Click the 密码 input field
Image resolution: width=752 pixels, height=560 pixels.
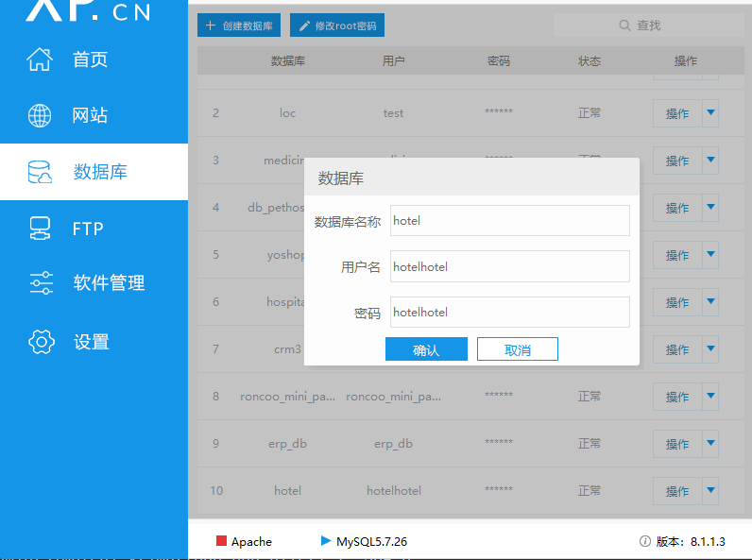coord(510,313)
